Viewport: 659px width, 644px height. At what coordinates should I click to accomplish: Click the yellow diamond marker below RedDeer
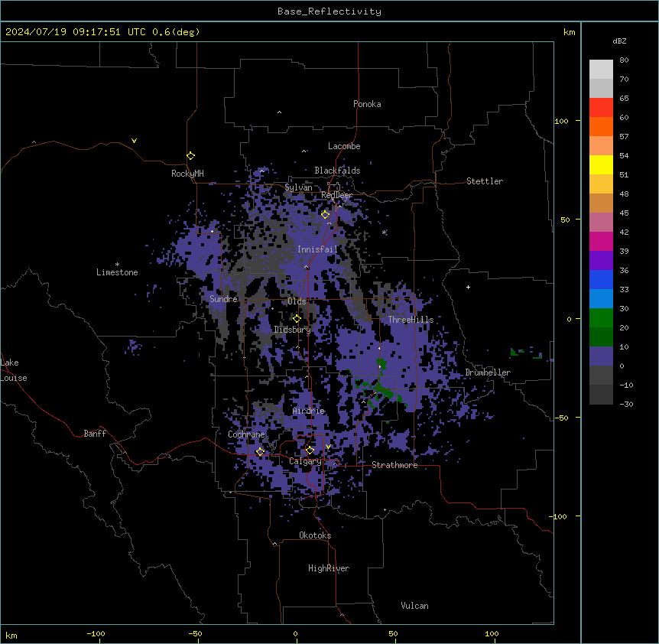point(325,214)
